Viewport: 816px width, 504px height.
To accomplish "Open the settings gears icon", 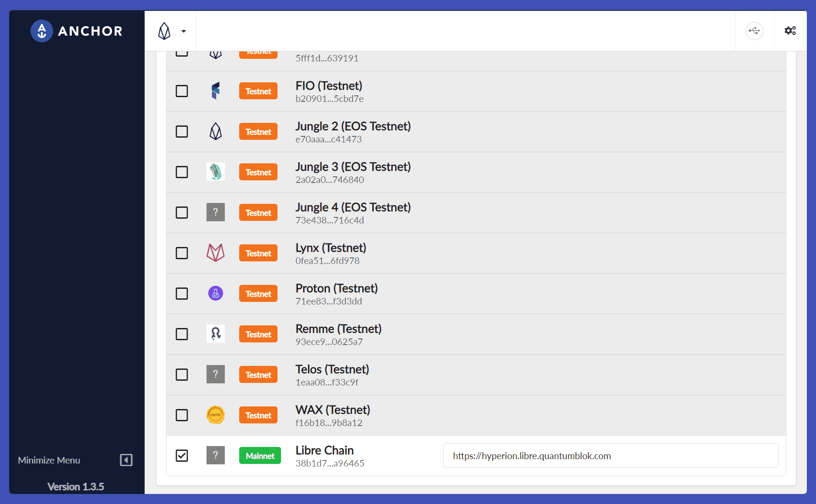I will click(790, 30).
